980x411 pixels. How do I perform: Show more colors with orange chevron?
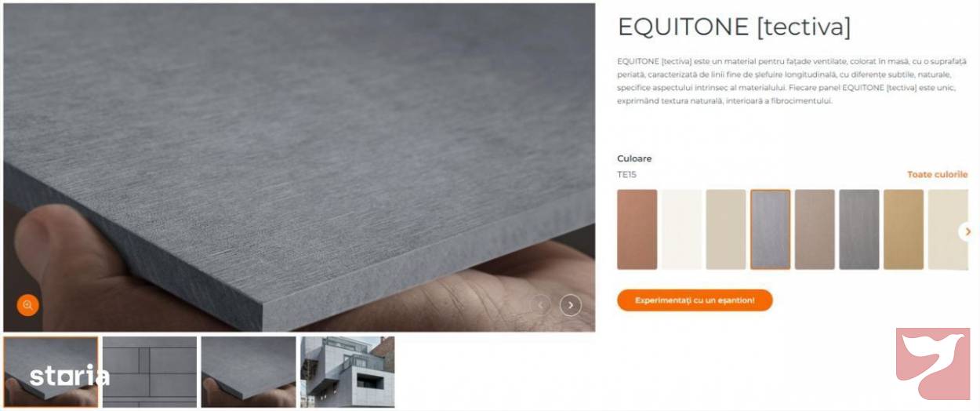pyautogui.click(x=967, y=231)
